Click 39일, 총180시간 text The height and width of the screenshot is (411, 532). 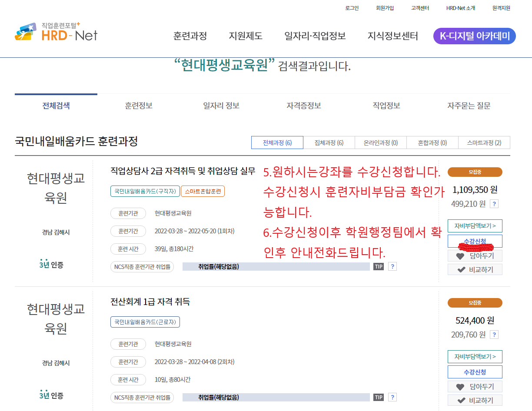pos(174,249)
